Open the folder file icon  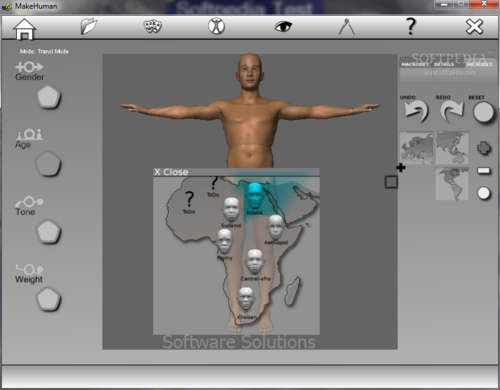[x=88, y=26]
